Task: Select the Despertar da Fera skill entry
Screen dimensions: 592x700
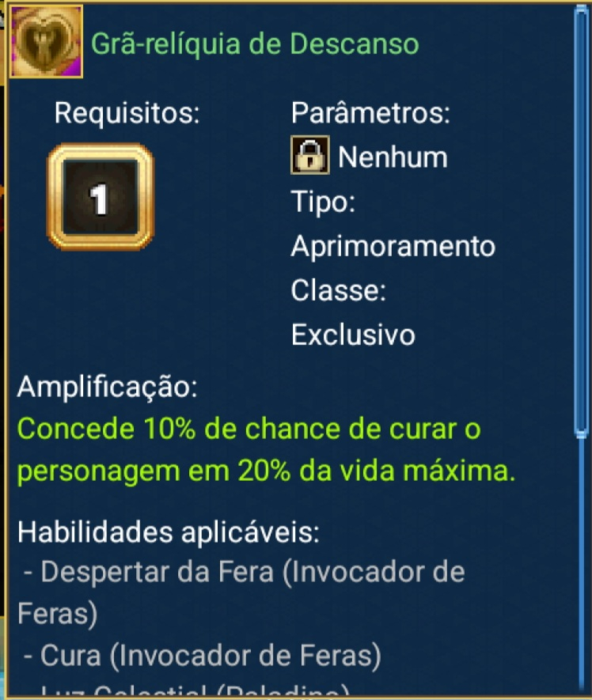Action: click(x=244, y=572)
